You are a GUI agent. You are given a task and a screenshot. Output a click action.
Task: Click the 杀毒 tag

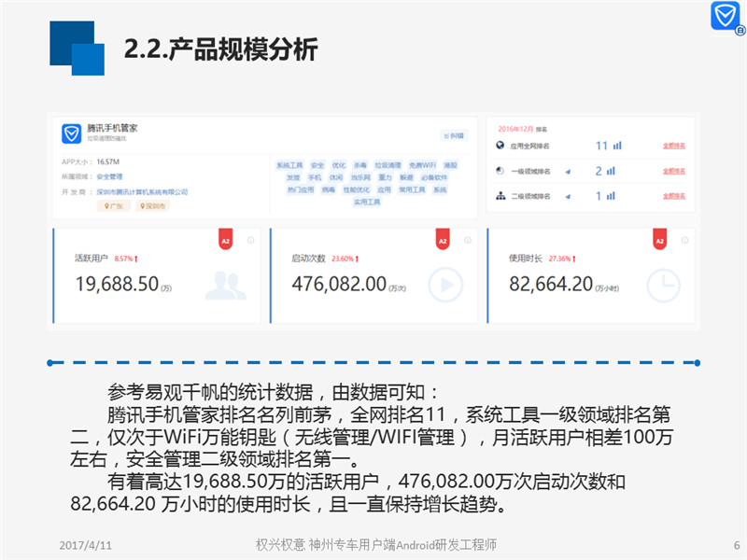[x=360, y=165]
